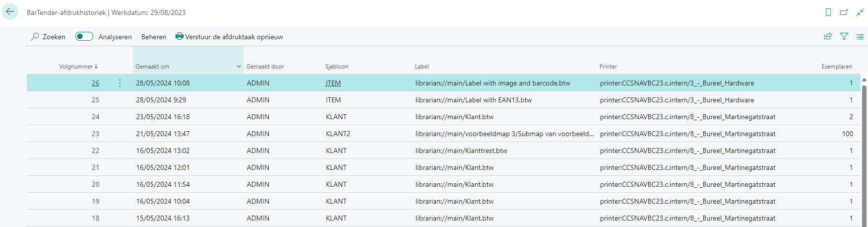Open row 26 more options menu
This screenshot has width=868, height=227.
(x=120, y=83)
